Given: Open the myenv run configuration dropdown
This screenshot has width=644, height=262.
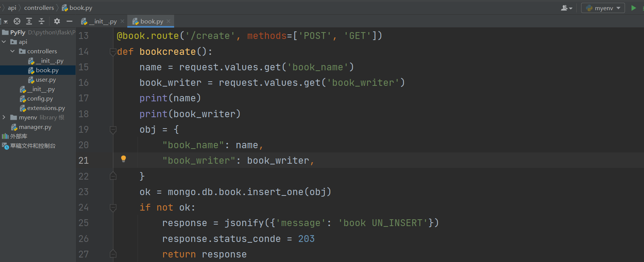Looking at the screenshot, I should (603, 8).
